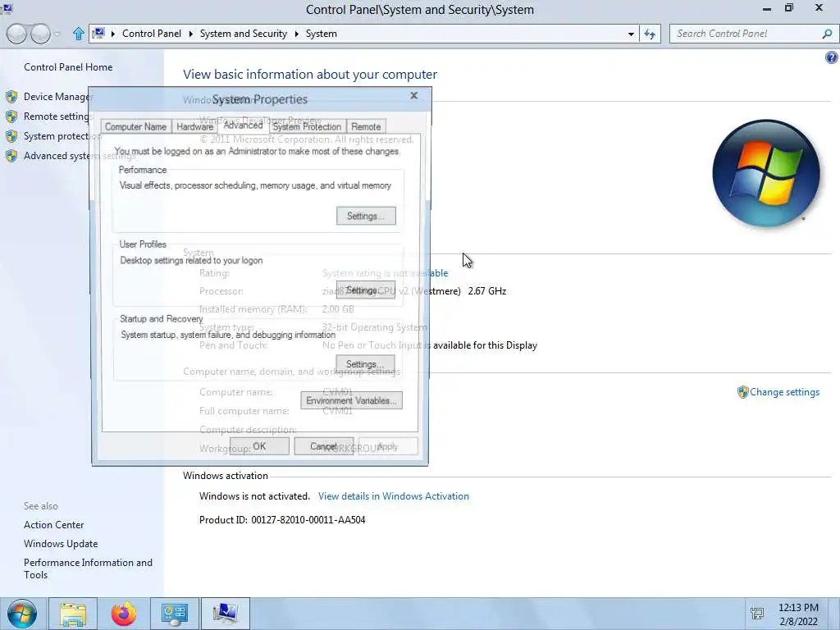
Task: Open Windows Update under See also
Action: click(x=61, y=544)
